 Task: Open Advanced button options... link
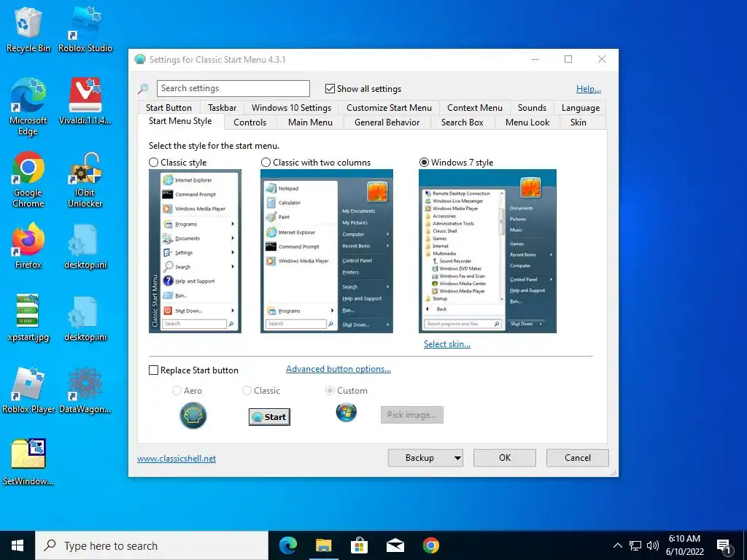point(338,369)
